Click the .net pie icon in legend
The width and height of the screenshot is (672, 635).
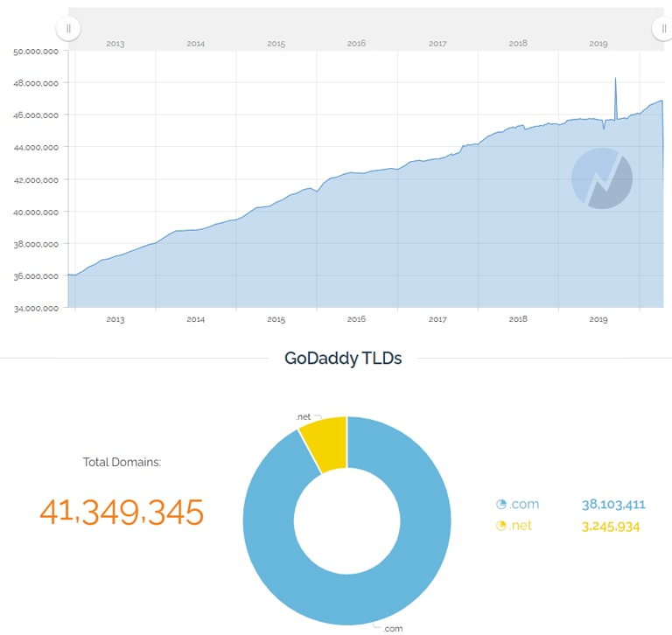(x=501, y=526)
